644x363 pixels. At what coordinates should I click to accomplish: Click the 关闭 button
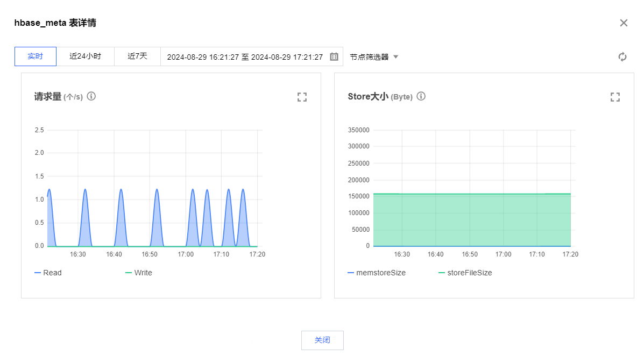[x=322, y=340]
